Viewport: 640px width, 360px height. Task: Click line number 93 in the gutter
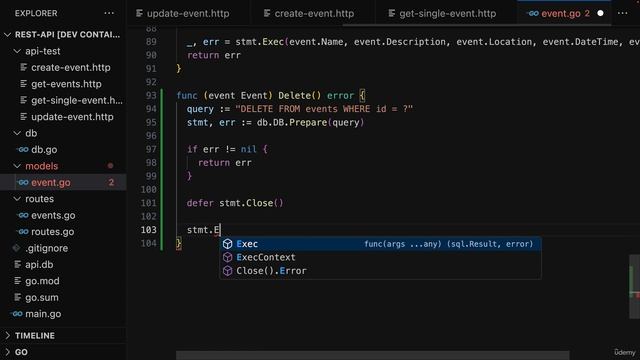(x=151, y=96)
